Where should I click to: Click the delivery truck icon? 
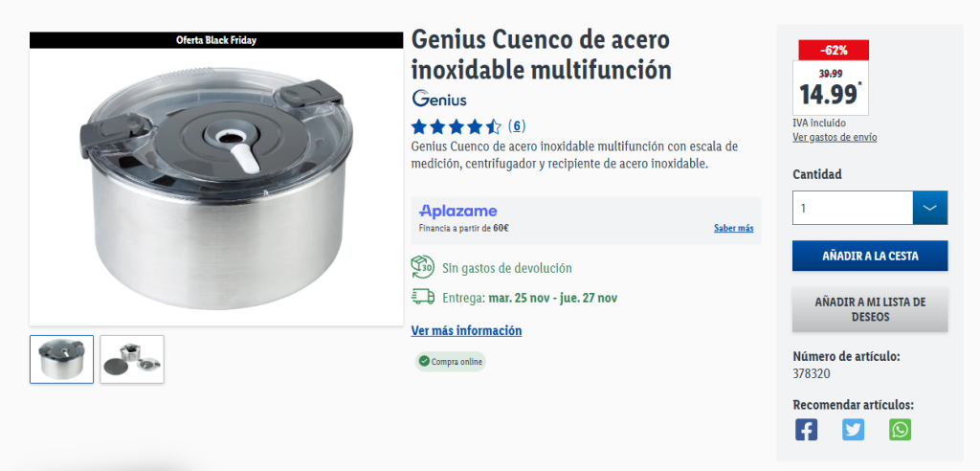point(422,297)
